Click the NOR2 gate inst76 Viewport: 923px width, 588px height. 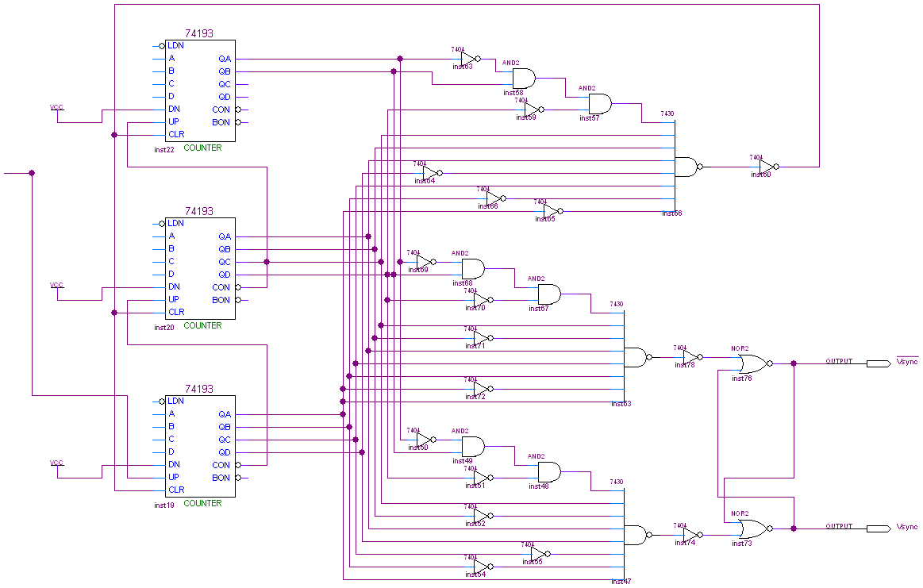coord(752,363)
